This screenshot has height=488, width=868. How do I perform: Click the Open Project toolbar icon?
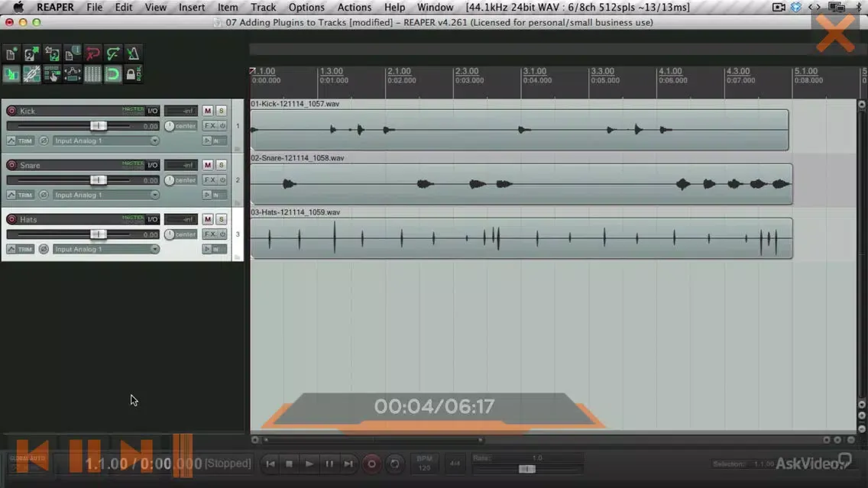pyautogui.click(x=31, y=53)
